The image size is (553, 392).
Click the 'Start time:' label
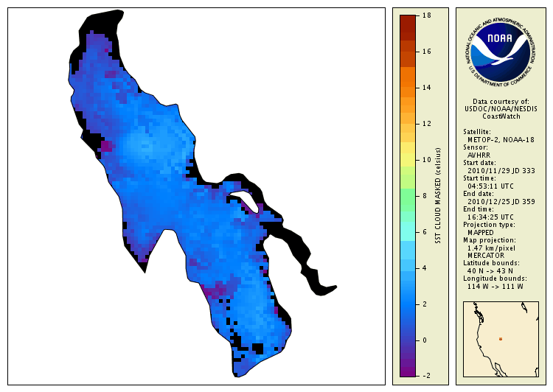point(479,178)
